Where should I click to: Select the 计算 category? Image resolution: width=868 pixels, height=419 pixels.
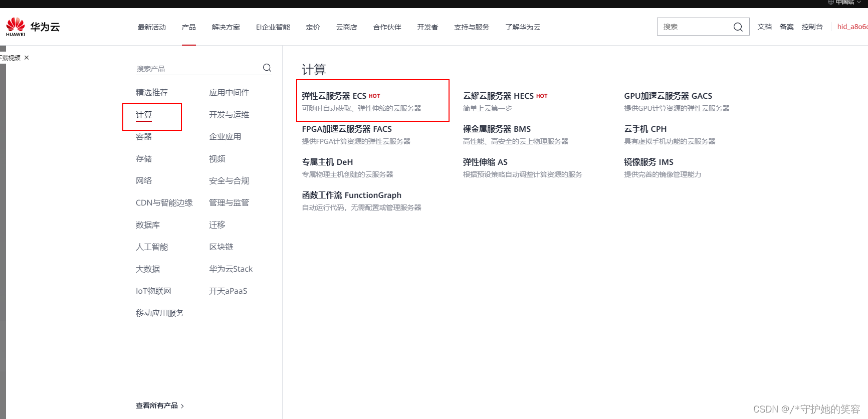[x=144, y=115]
